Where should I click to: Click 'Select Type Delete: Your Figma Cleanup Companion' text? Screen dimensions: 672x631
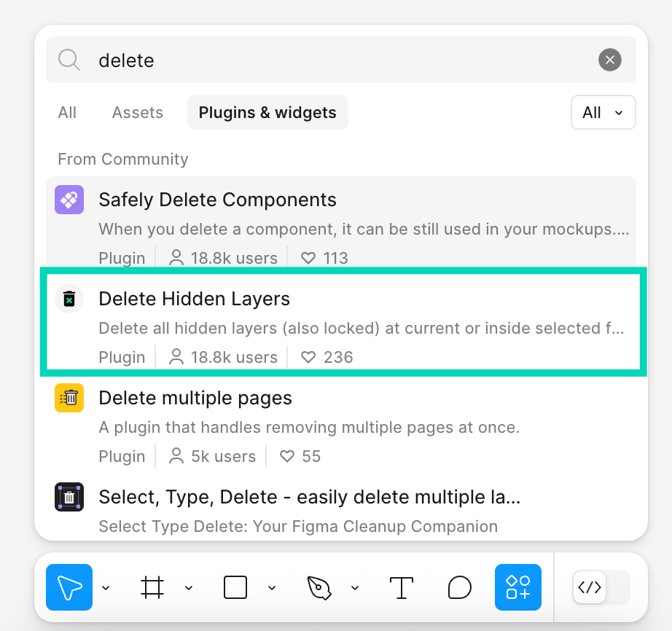(x=298, y=526)
